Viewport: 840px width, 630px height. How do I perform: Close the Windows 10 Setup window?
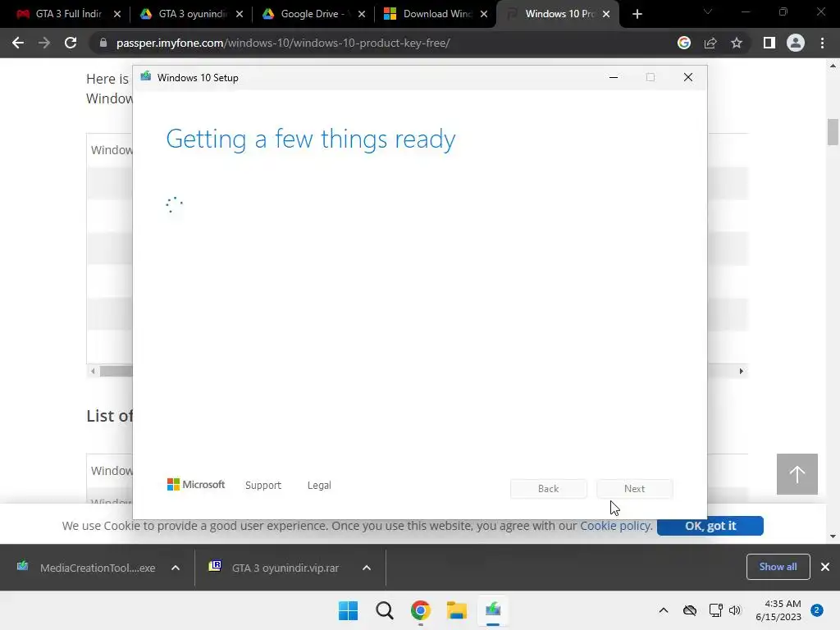coord(688,78)
